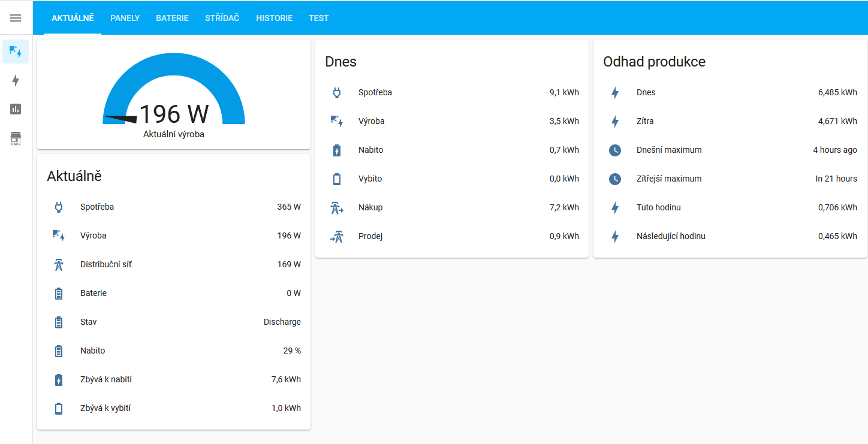This screenshot has width=868, height=444.
Task: Open the HACS store sidebar icon
Action: (16, 138)
